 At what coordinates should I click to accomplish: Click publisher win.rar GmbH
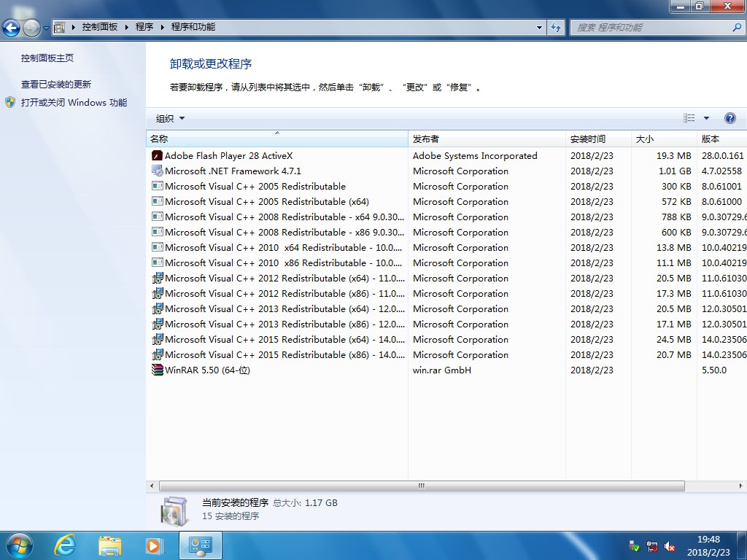(x=441, y=370)
